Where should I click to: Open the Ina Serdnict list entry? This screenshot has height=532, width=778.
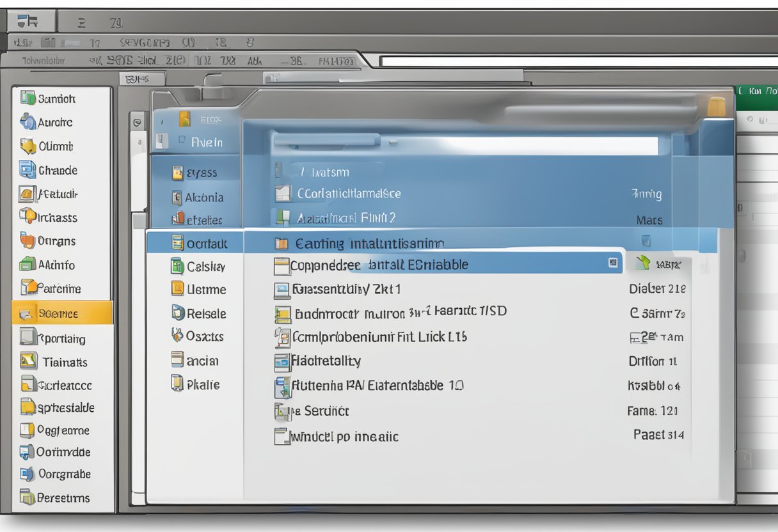click(318, 411)
